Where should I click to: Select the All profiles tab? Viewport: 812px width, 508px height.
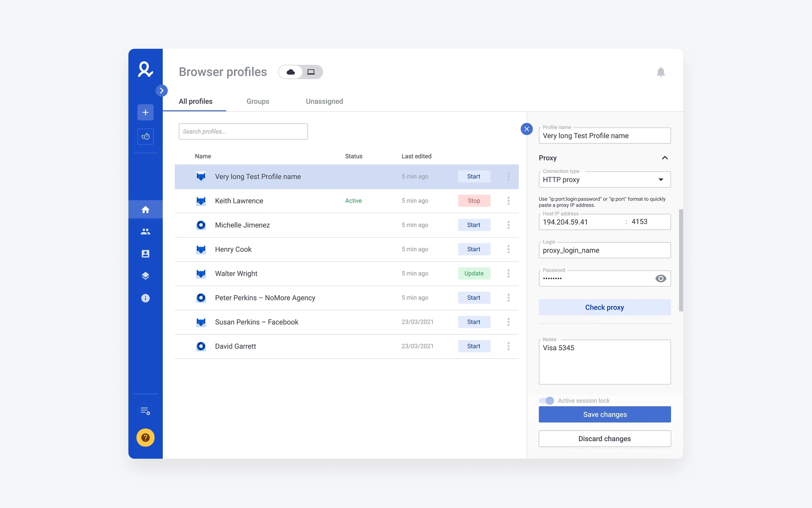[196, 101]
